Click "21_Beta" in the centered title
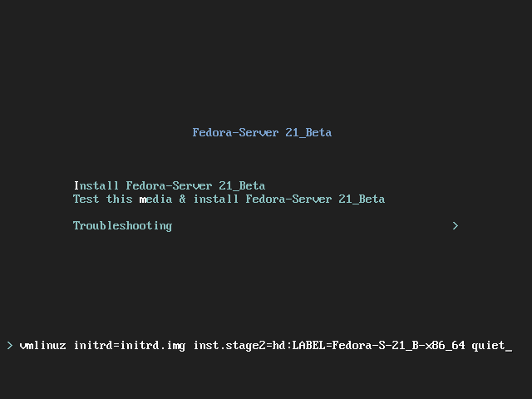The image size is (532, 399). tap(308, 132)
